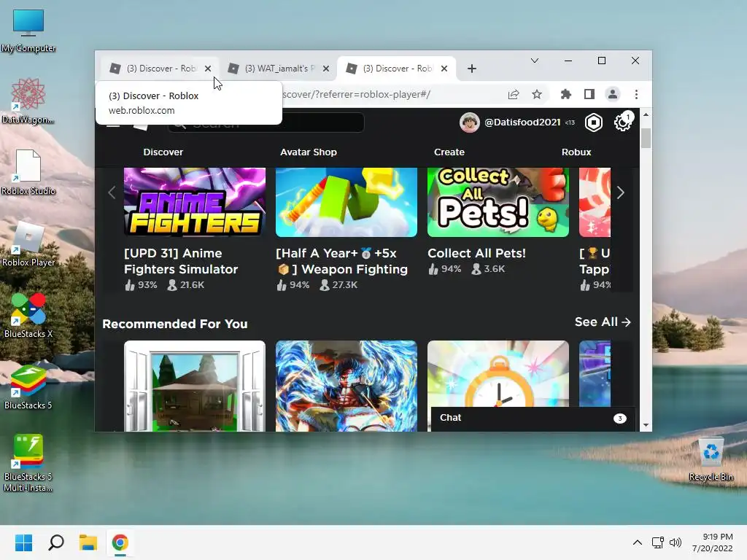Click the address bar URL
The image size is (747, 560).
(x=356, y=94)
